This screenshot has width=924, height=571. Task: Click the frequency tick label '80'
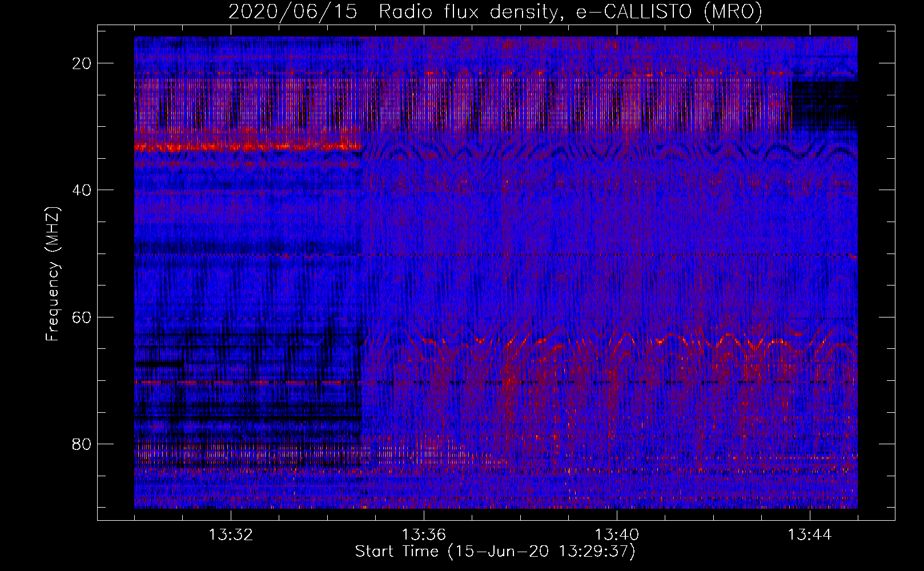point(82,444)
